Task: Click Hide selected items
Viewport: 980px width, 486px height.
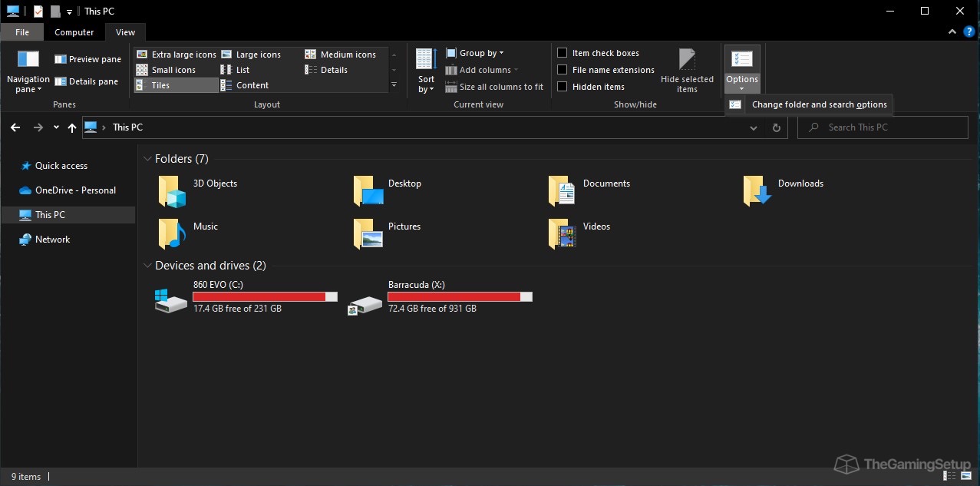Action: pyautogui.click(x=687, y=71)
